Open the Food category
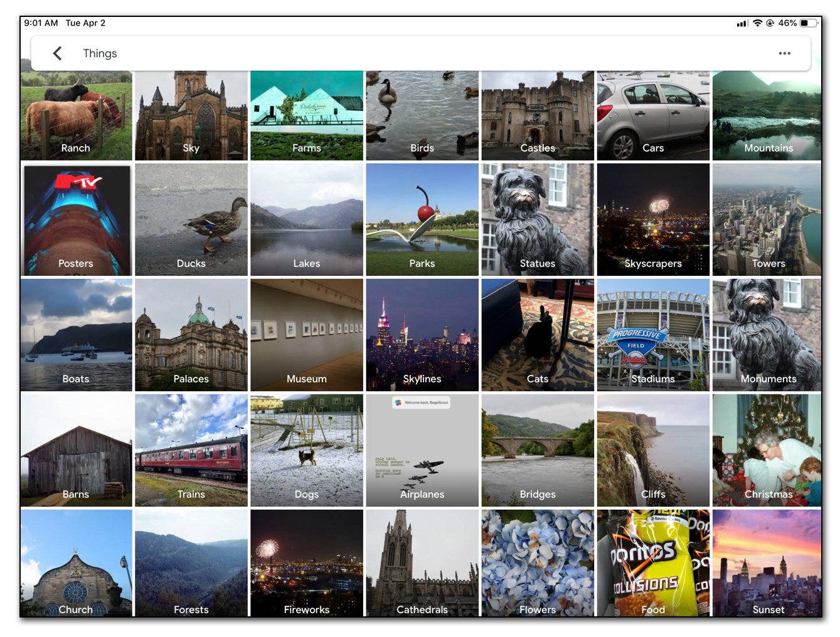This screenshot has height=637, width=840. pyautogui.click(x=653, y=563)
